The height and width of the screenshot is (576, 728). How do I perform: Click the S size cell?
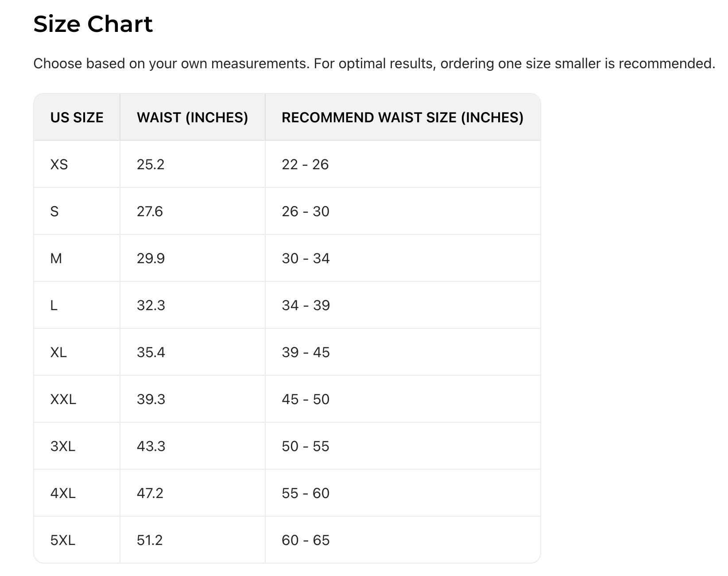point(54,211)
